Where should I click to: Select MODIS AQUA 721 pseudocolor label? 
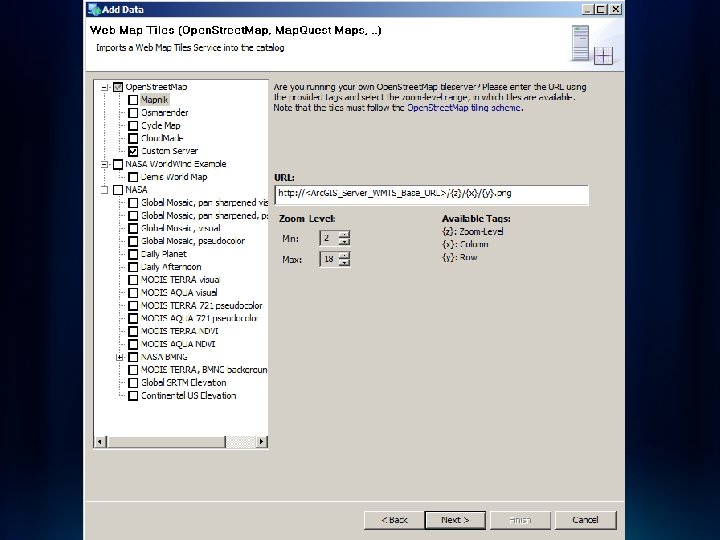click(x=199, y=318)
